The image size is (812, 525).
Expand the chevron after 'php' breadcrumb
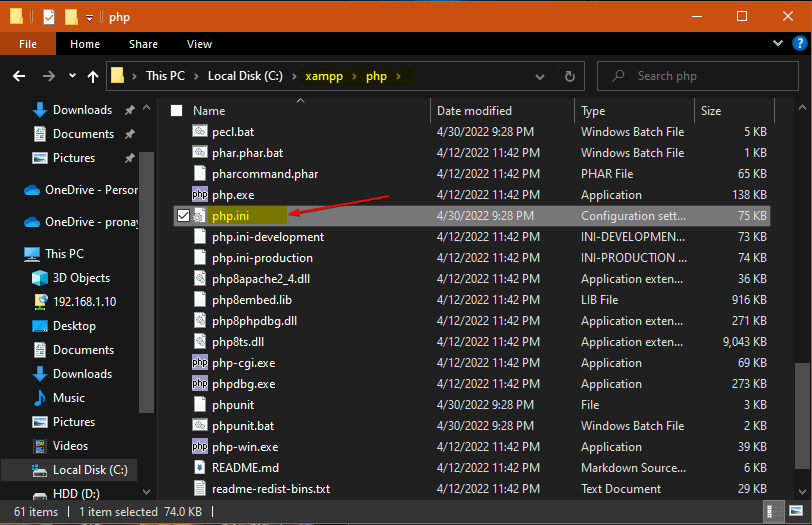tap(398, 77)
